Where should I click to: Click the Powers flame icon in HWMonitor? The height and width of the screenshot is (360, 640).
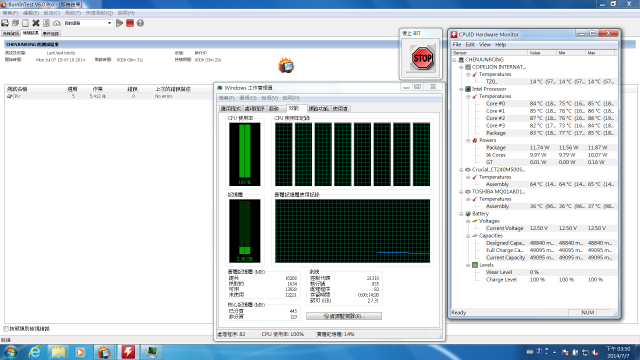click(475, 140)
